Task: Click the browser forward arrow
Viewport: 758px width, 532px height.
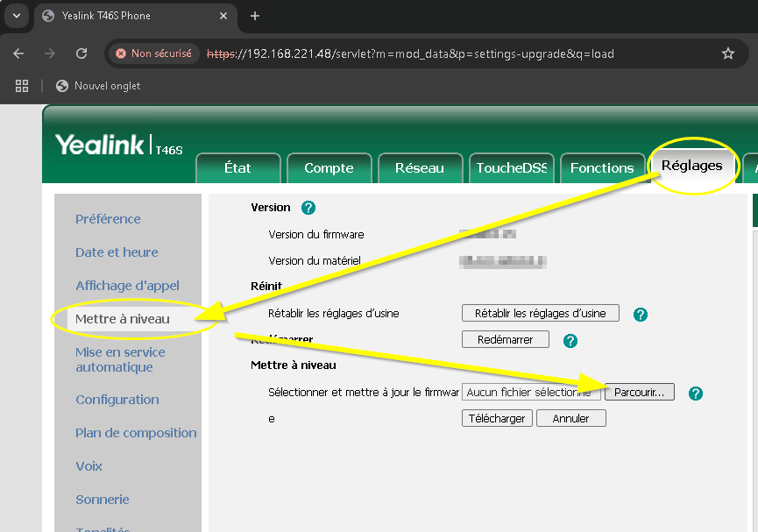Action: pos(50,53)
